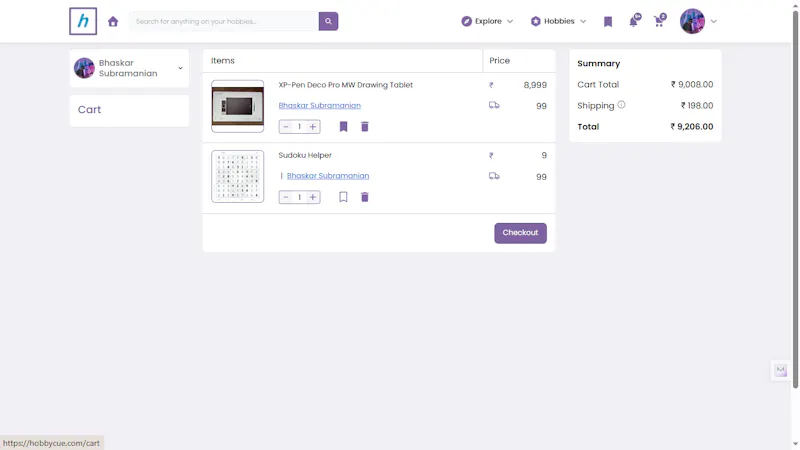Open seller link under Sudoku Helper
Screen dimensions: 800x450
[x=328, y=176]
